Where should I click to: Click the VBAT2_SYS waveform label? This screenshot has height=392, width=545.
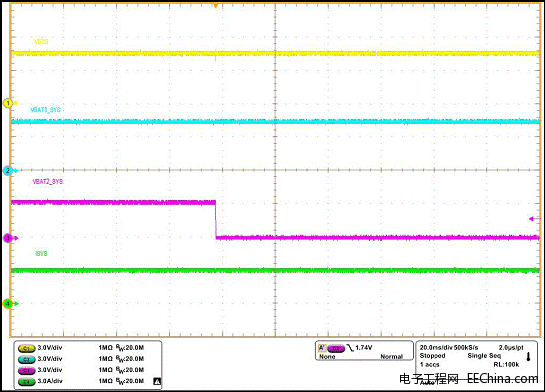pos(48,181)
